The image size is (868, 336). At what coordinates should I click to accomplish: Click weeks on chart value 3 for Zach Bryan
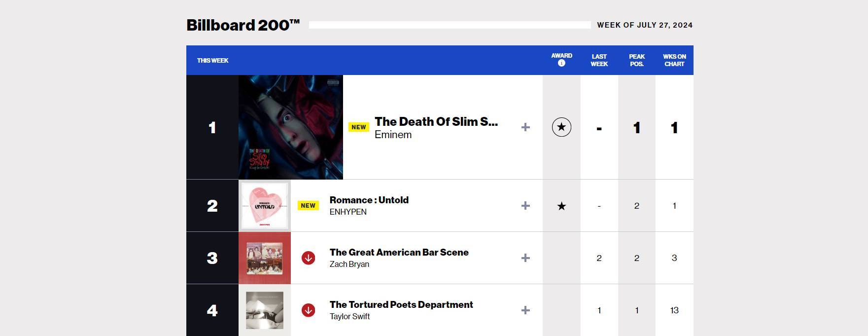pos(674,258)
